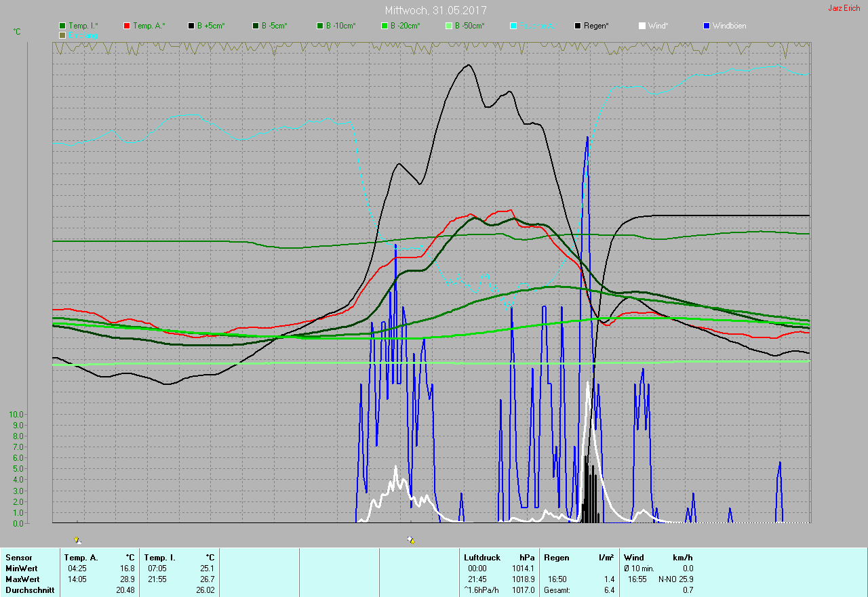Select the "MaxWert" row label
This screenshot has height=597, width=868.
[x=22, y=579]
